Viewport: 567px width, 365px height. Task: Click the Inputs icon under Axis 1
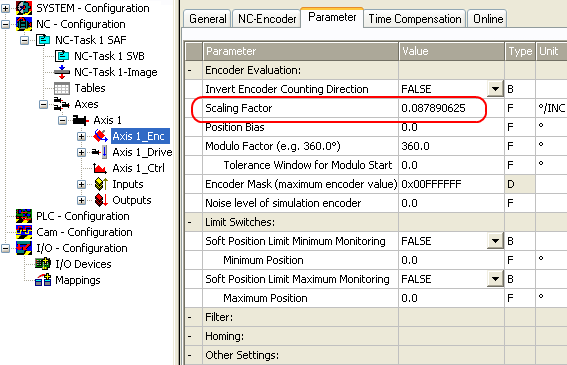coord(101,184)
